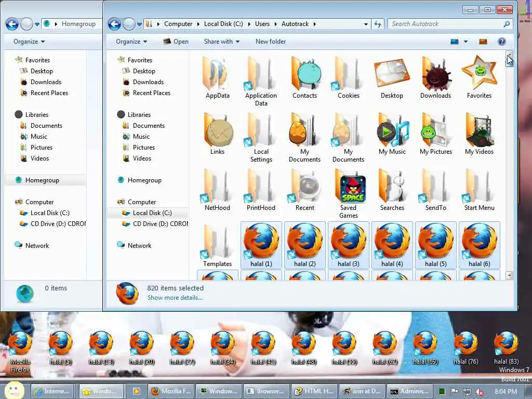
Task: Click the Help question mark icon
Action: 501,42
